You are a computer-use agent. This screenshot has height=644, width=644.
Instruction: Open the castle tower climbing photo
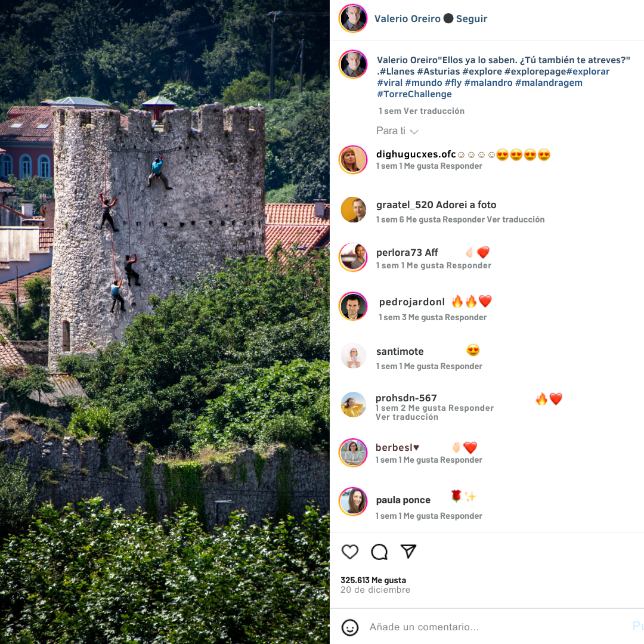pyautogui.click(x=165, y=322)
